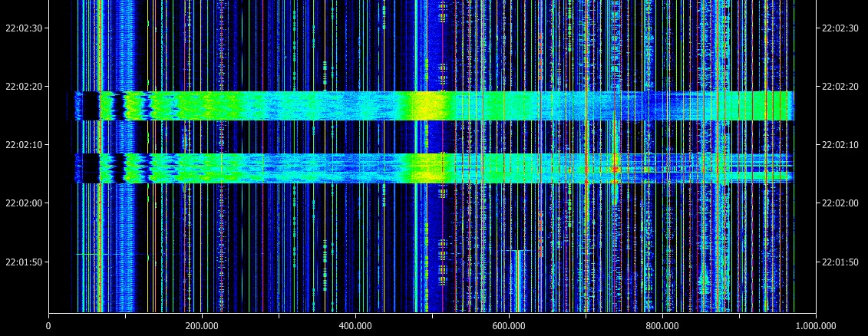Click the 22:01:50 label on left time axis
The width and height of the screenshot is (868, 336).
coord(23,262)
